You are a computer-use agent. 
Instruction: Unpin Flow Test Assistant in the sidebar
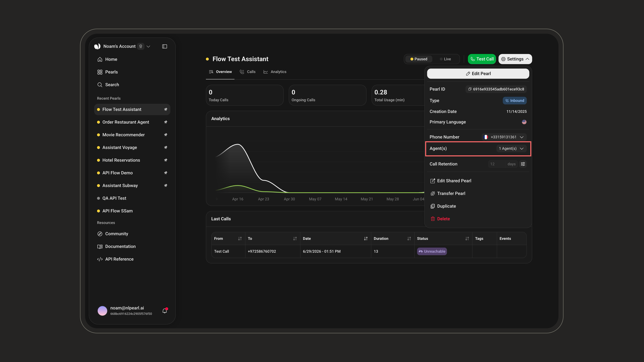[x=166, y=109]
